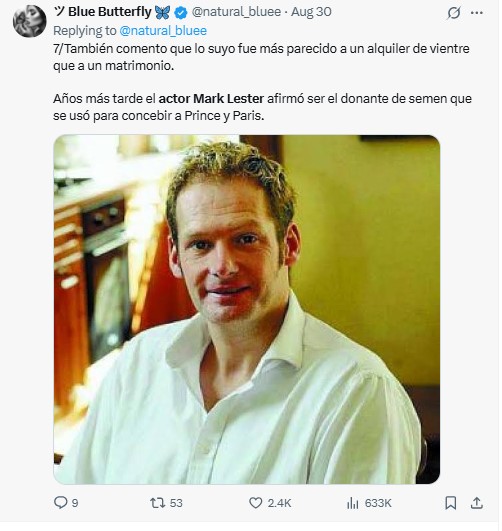Viewport: 502px width, 531px height.
Task: Click the tweet text about actor Mark Lester
Action: point(264,108)
